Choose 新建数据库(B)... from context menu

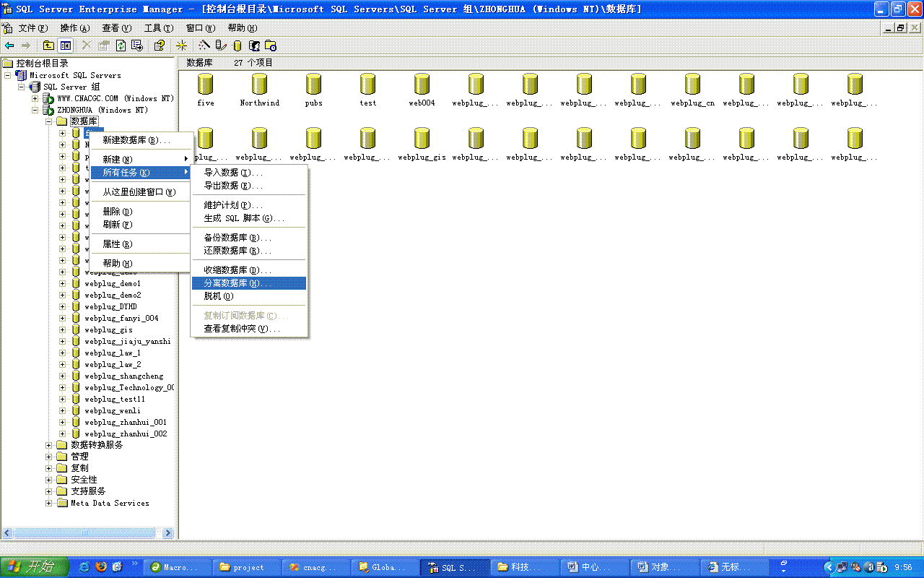(142, 140)
